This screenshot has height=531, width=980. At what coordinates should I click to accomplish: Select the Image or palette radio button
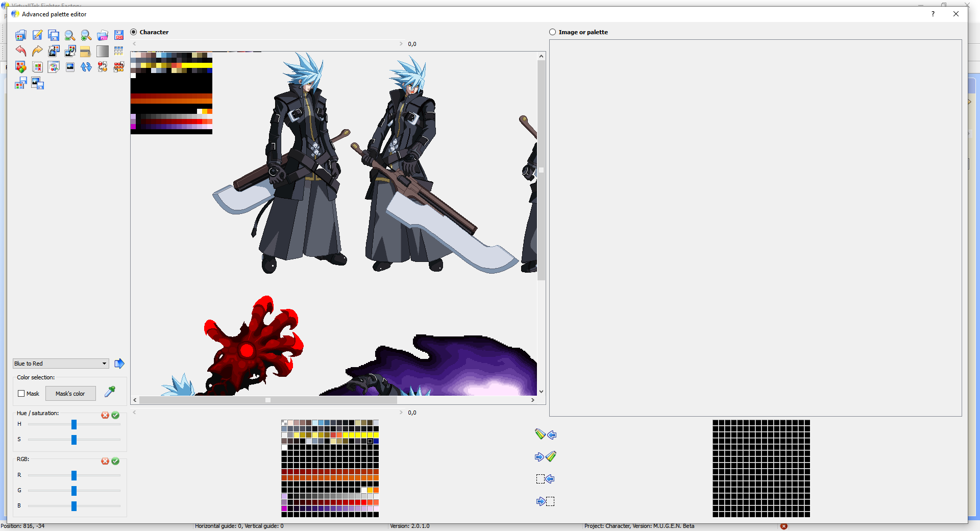[x=553, y=32]
